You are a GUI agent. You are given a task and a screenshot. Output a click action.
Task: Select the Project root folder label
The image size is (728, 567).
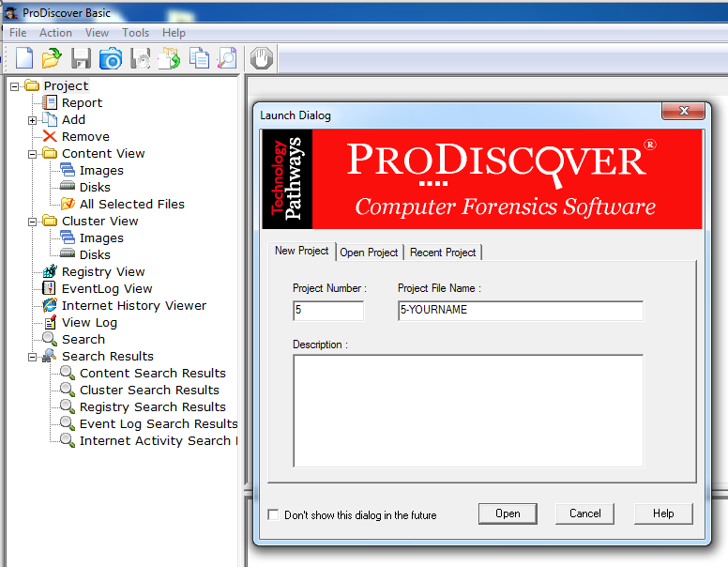click(x=66, y=85)
